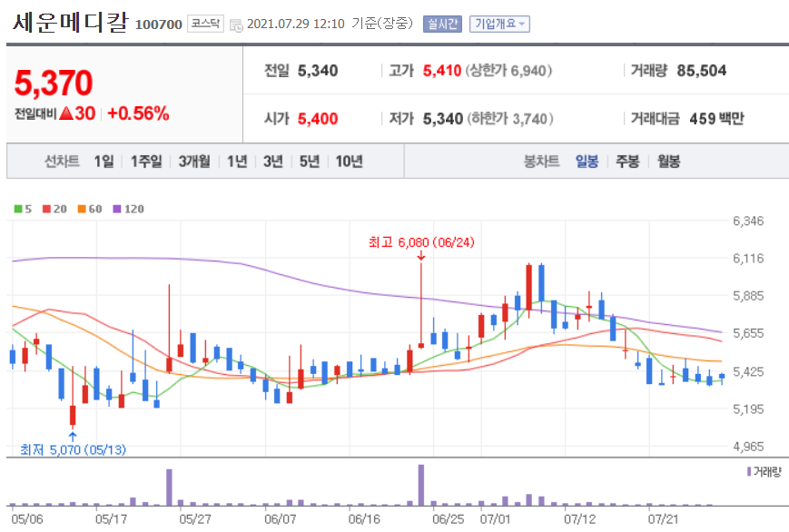
Task: Switch to 일봉 daily candle chart
Action: pos(587,162)
